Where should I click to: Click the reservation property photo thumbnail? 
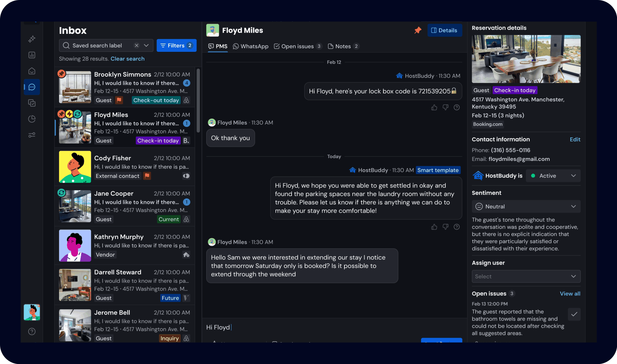point(526,59)
